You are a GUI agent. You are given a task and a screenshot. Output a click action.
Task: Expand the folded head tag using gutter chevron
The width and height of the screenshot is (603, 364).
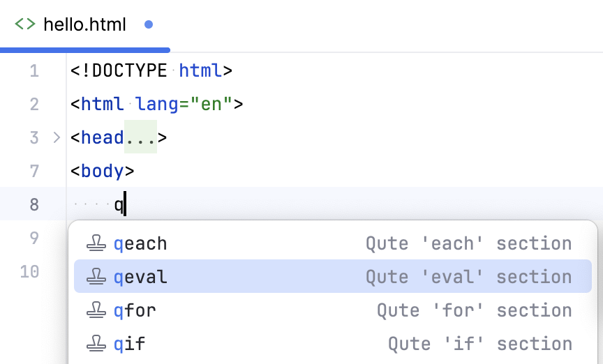point(57,138)
